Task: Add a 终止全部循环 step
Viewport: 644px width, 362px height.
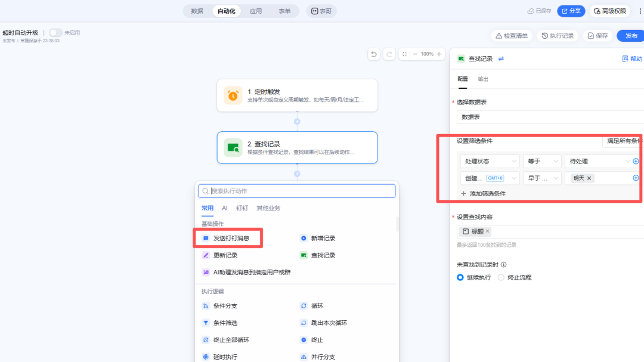Action: [x=226, y=340]
